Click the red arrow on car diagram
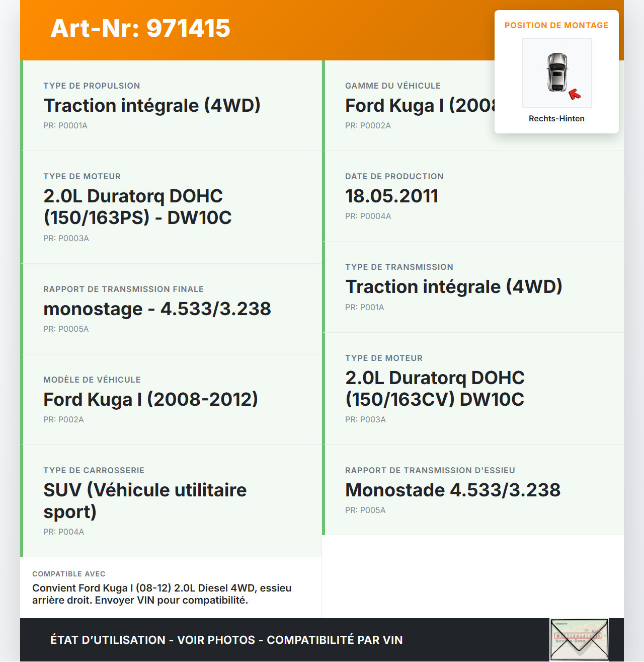The width and height of the screenshot is (644, 662). click(574, 94)
